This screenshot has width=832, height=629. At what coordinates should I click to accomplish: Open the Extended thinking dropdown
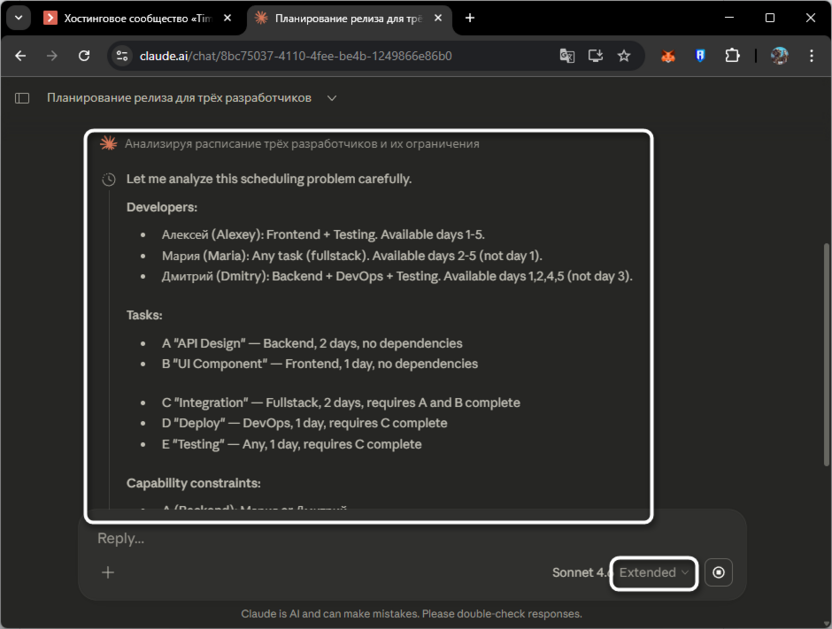654,573
